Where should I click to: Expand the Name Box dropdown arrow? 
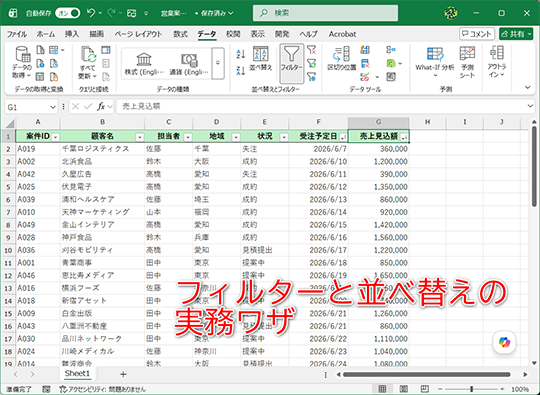pos(53,107)
